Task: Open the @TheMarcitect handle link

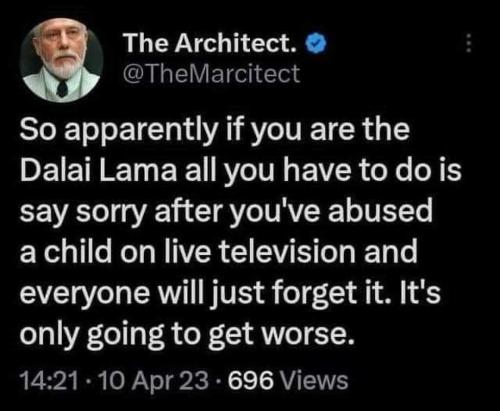Action: tap(212, 73)
